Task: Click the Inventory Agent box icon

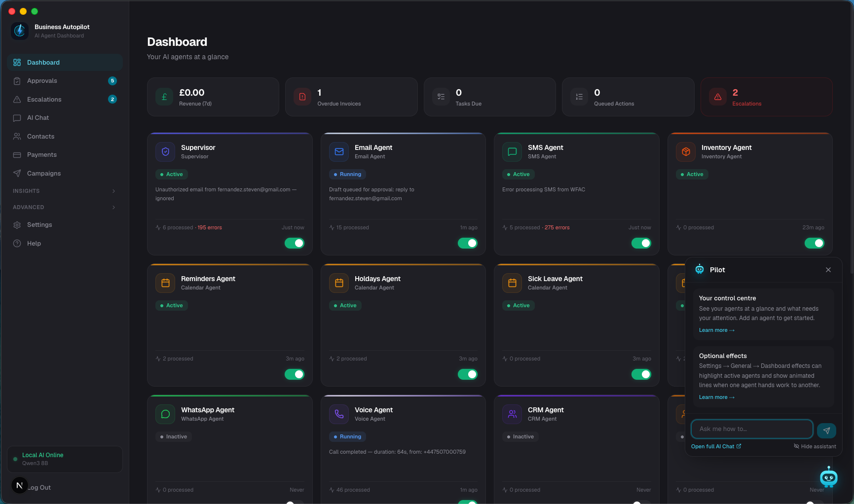Action: click(x=686, y=152)
